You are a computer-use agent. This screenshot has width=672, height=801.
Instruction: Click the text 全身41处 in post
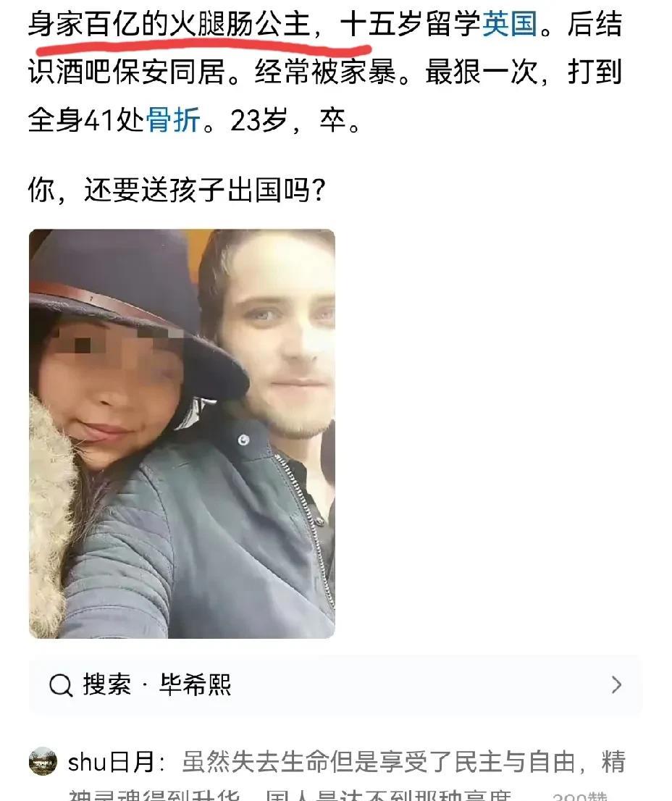(x=87, y=120)
